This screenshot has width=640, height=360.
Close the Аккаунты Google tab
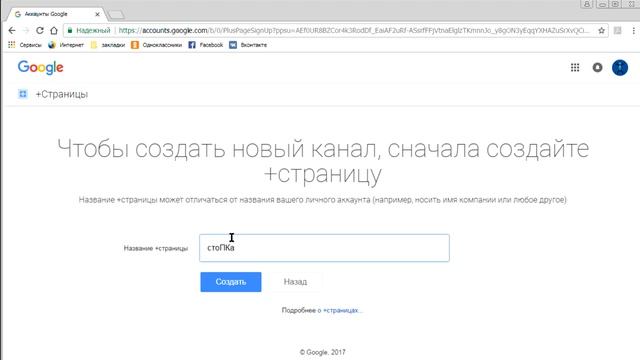tap(97, 14)
